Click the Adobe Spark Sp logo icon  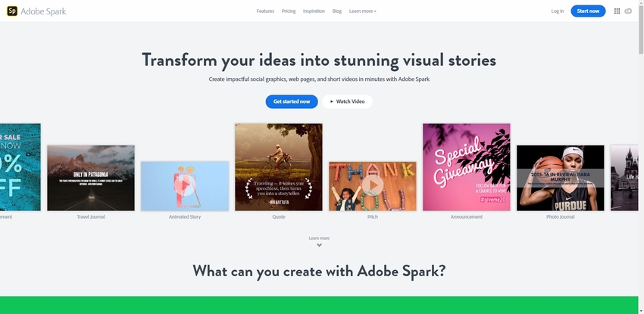click(x=12, y=11)
